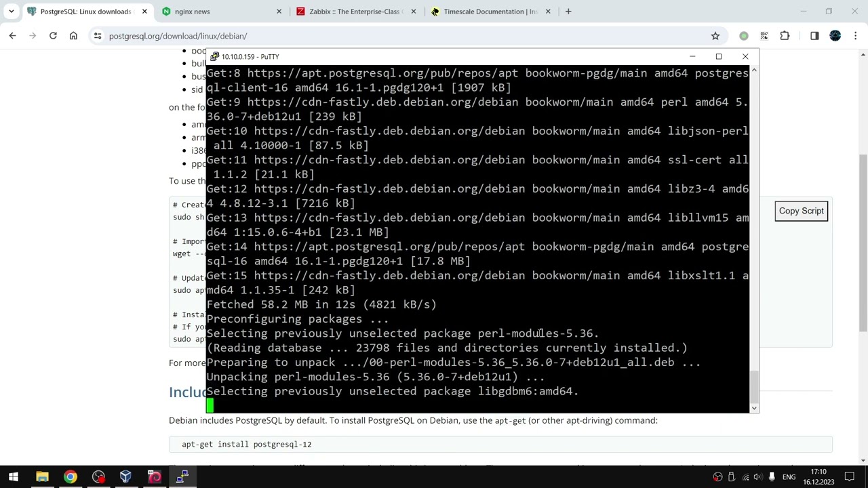868x488 pixels.
Task: Switch to the Zabbix Enterprise-Class tab
Action: click(x=356, y=12)
